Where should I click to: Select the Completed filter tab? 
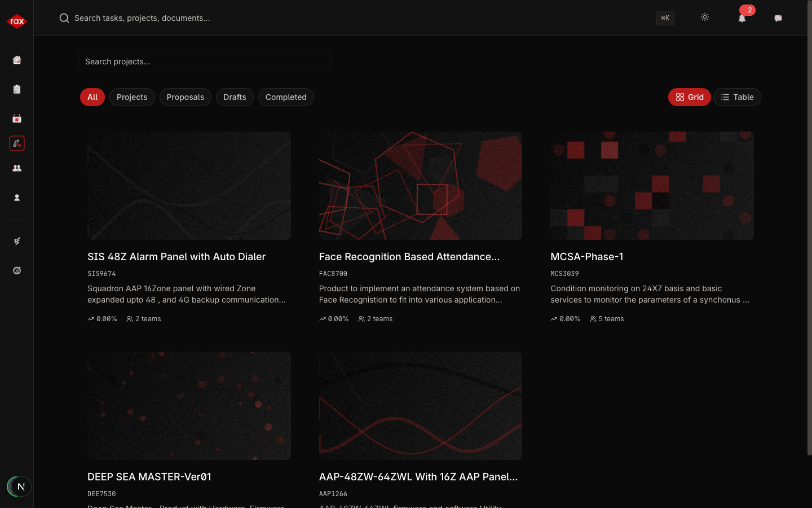286,97
